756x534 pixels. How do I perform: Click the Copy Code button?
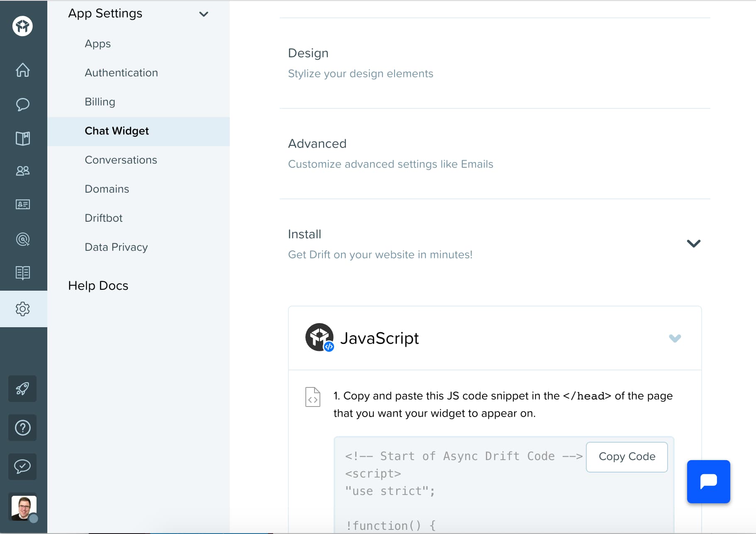coord(627,457)
